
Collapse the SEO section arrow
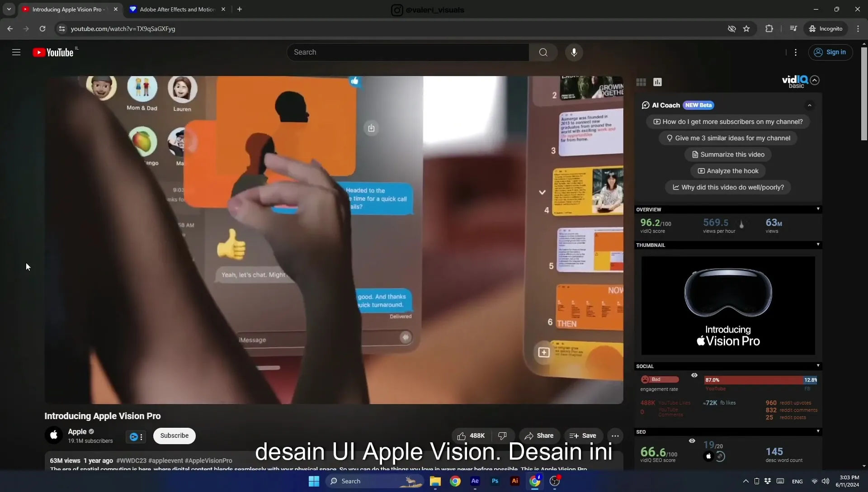(818, 431)
